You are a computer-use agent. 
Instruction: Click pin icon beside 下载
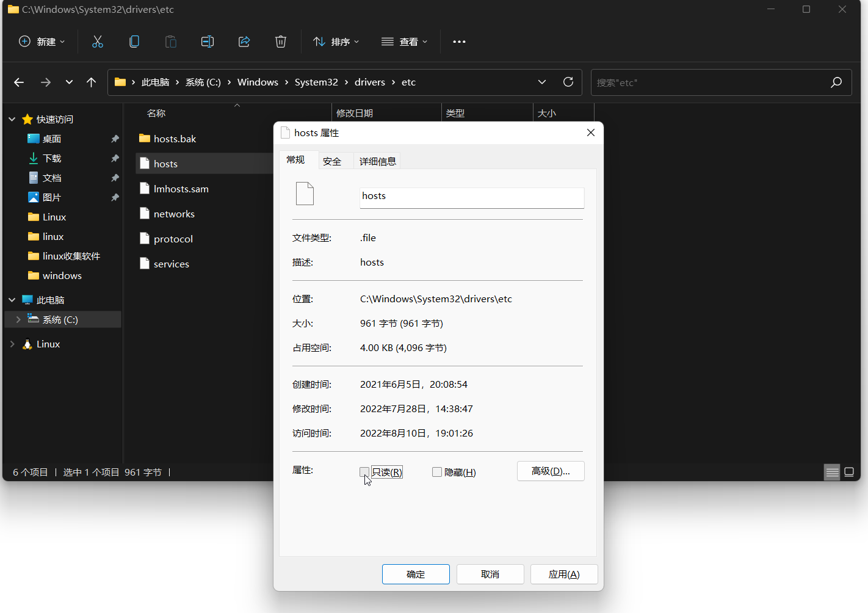(x=115, y=158)
